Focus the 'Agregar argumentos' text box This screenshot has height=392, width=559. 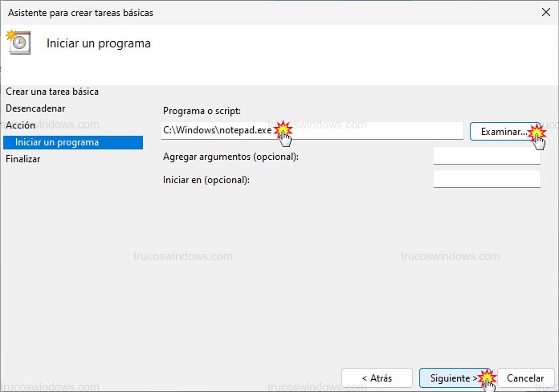tap(486, 156)
